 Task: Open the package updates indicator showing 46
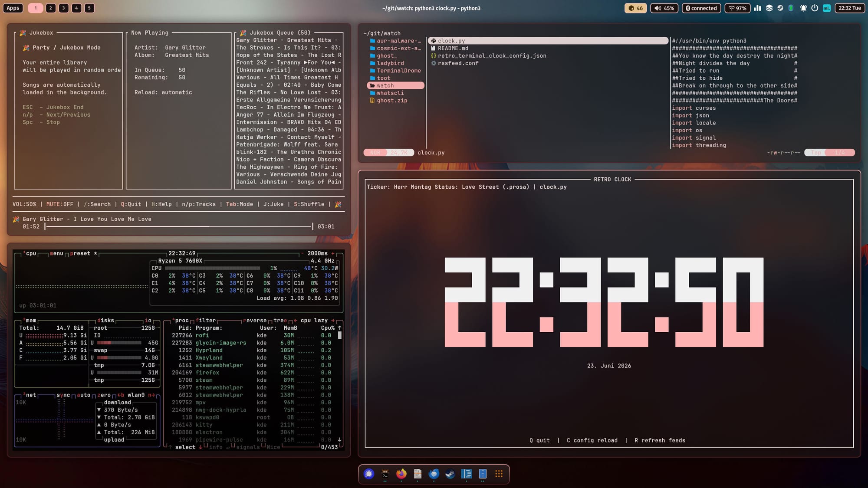(636, 8)
